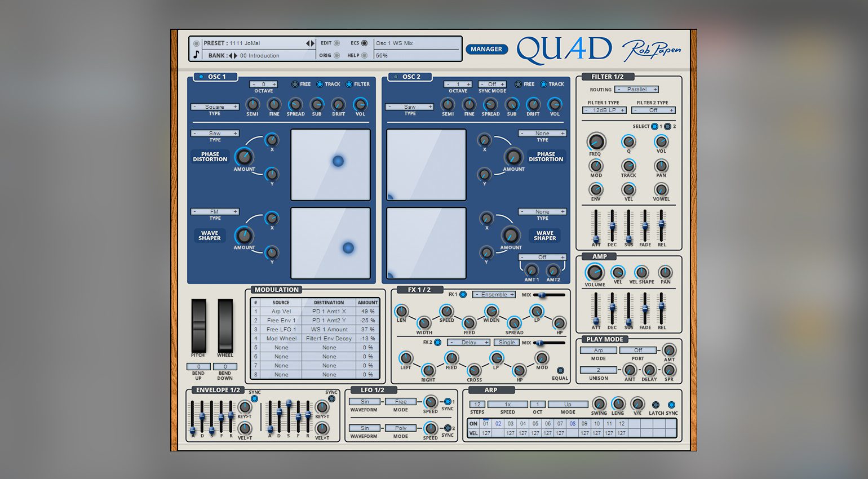
Task: Click the OSC 2 VOL knob
Action: [555, 104]
